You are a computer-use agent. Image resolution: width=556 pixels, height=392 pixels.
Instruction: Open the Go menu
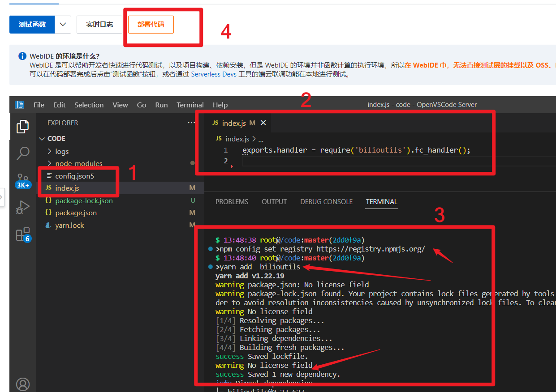142,105
